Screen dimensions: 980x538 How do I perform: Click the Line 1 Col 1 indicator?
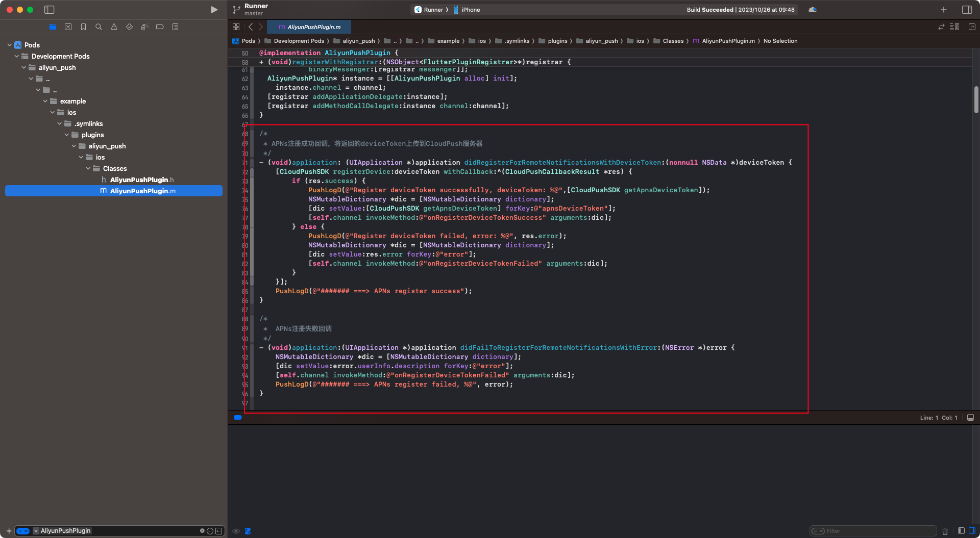pos(939,418)
